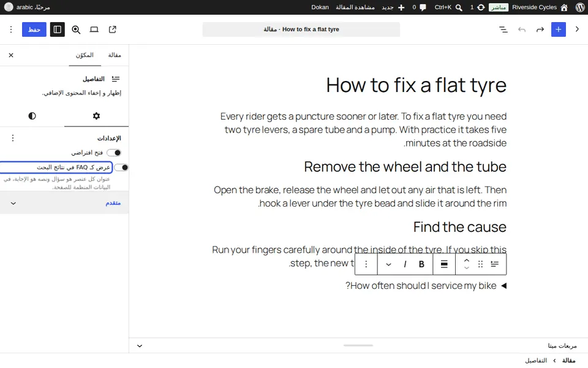The width and height of the screenshot is (588, 368).
Task: Click the back chevron next to the inserter
Action: click(577, 29)
